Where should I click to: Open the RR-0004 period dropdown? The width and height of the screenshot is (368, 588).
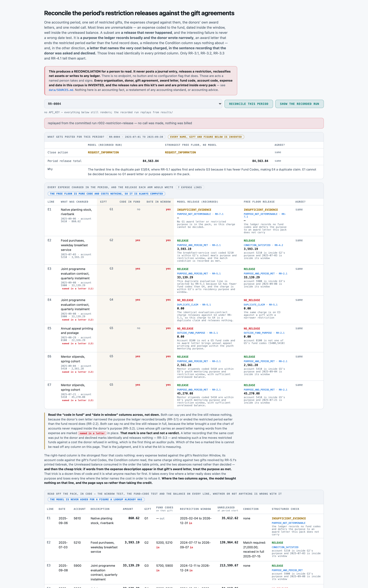coord(133,104)
